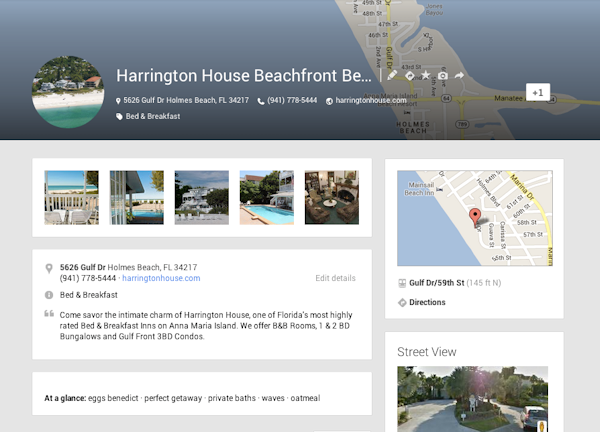Click the transit stop icon beside Gulf Dr/59th St

[402, 283]
